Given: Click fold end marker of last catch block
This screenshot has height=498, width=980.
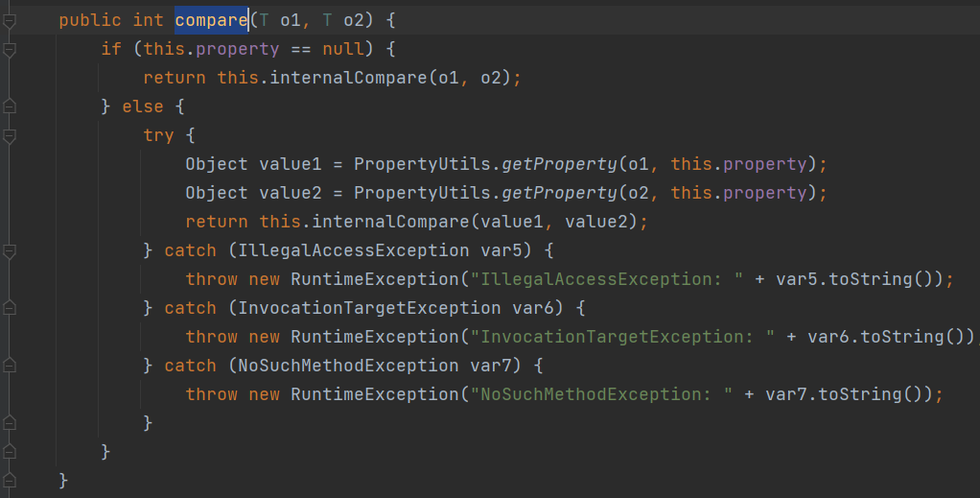Looking at the screenshot, I should click(10, 423).
